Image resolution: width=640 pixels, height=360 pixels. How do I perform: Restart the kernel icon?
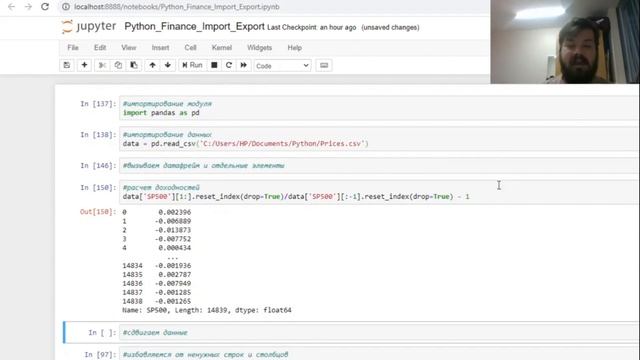(x=229, y=65)
